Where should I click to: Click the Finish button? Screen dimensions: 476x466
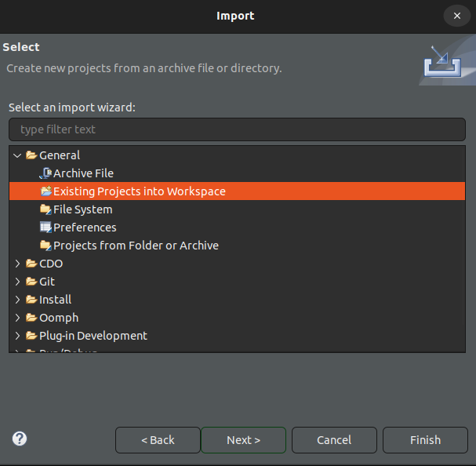point(425,440)
